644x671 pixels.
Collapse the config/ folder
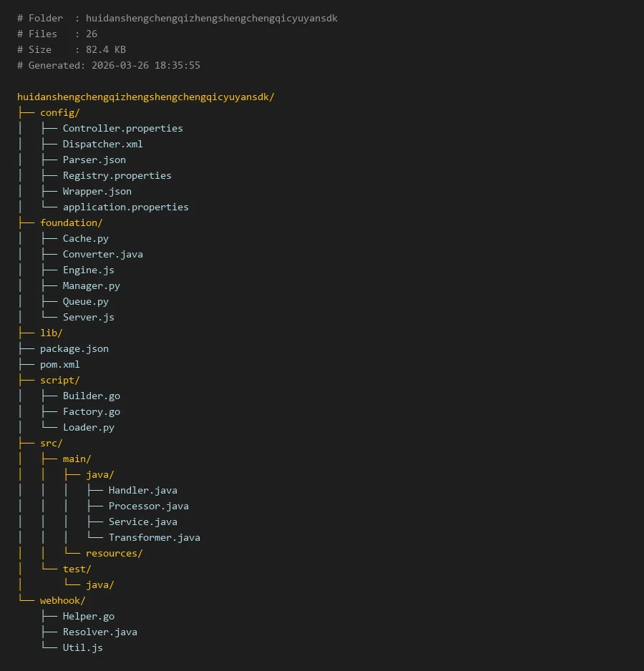tap(59, 112)
